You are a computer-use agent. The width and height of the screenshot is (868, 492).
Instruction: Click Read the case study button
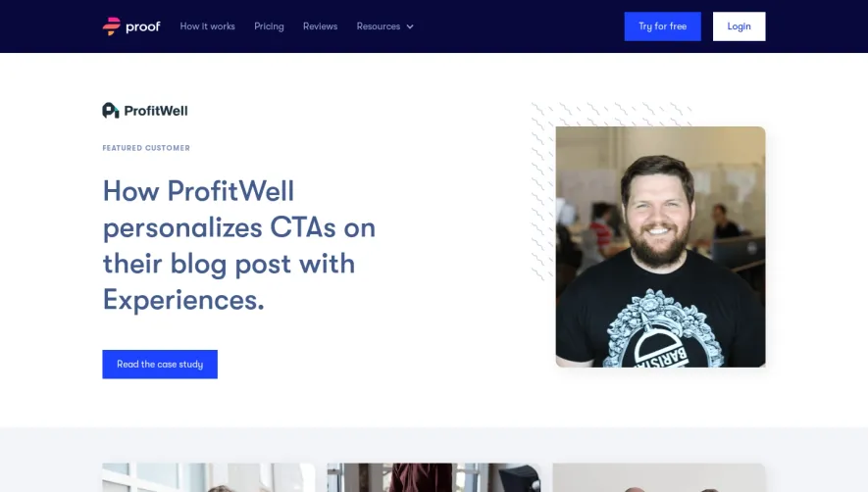[160, 365]
